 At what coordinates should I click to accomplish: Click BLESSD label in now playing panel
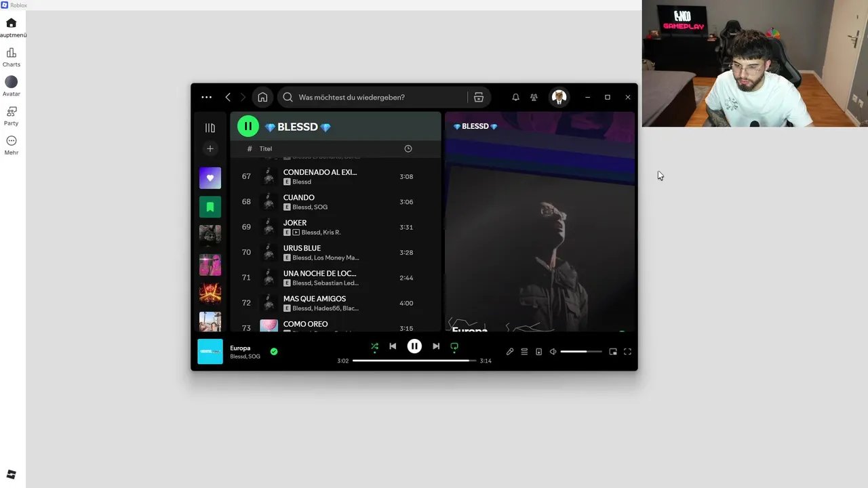click(475, 126)
